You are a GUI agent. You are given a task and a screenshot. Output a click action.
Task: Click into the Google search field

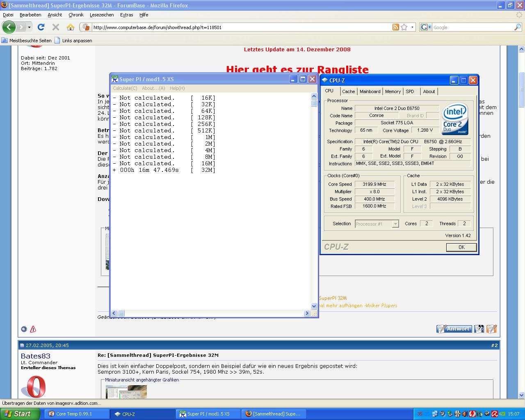click(x=473, y=27)
